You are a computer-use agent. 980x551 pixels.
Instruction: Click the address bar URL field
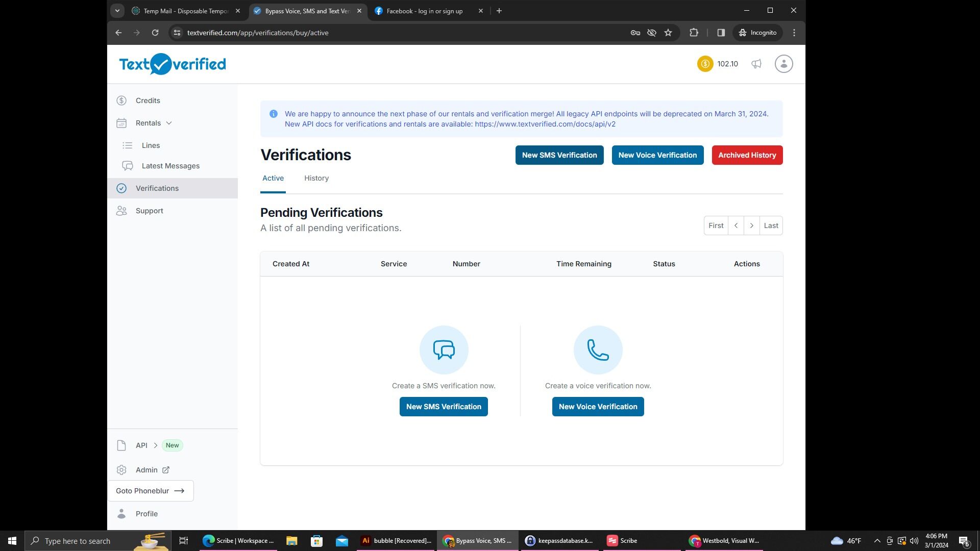(257, 32)
